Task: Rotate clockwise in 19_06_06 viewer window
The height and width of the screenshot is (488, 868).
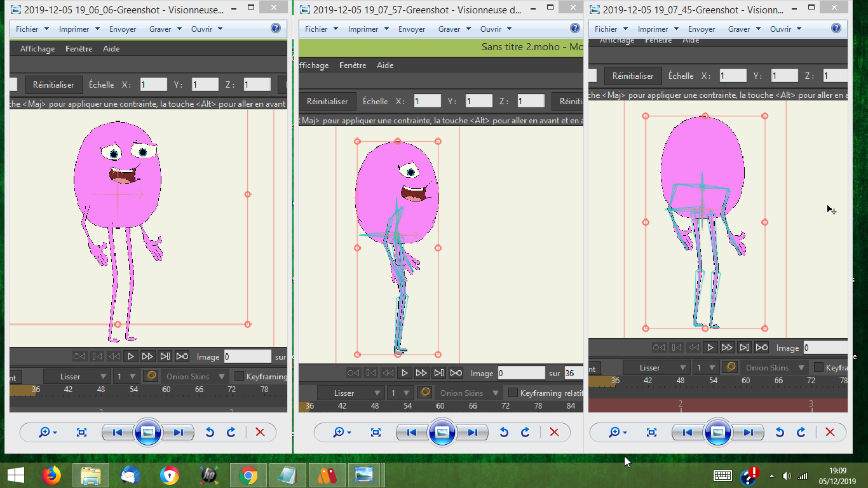Action: point(231,433)
